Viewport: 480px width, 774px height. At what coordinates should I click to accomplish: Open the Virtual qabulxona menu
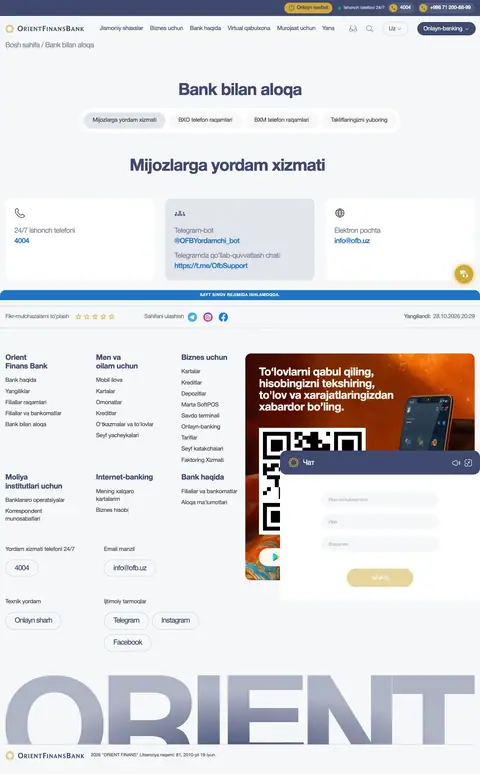pos(248,28)
